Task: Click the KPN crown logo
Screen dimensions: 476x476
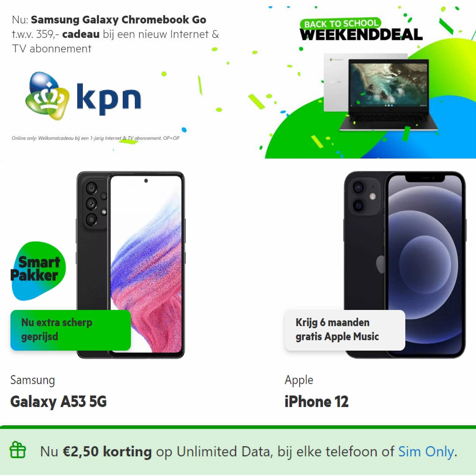Action: click(47, 96)
